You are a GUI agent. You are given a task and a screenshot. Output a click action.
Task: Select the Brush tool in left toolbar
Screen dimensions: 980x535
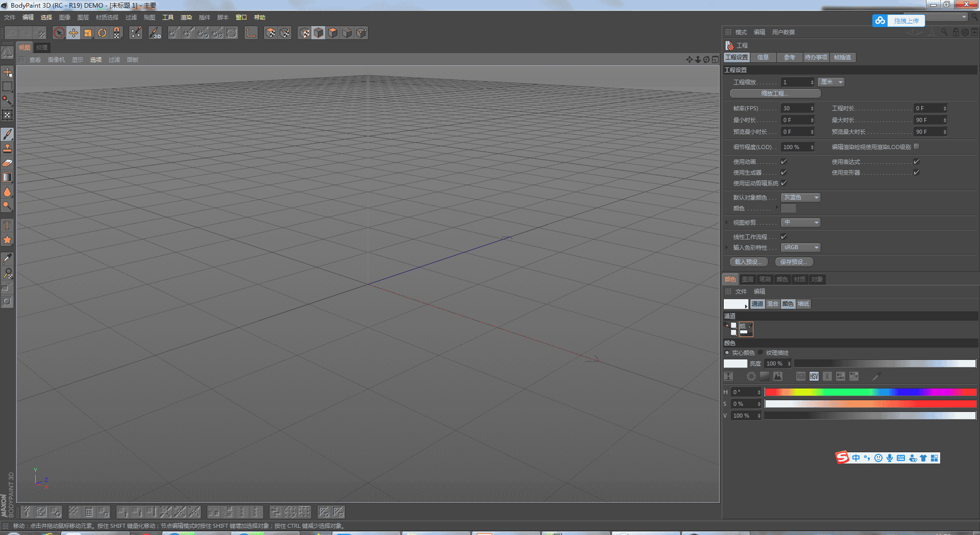point(7,134)
